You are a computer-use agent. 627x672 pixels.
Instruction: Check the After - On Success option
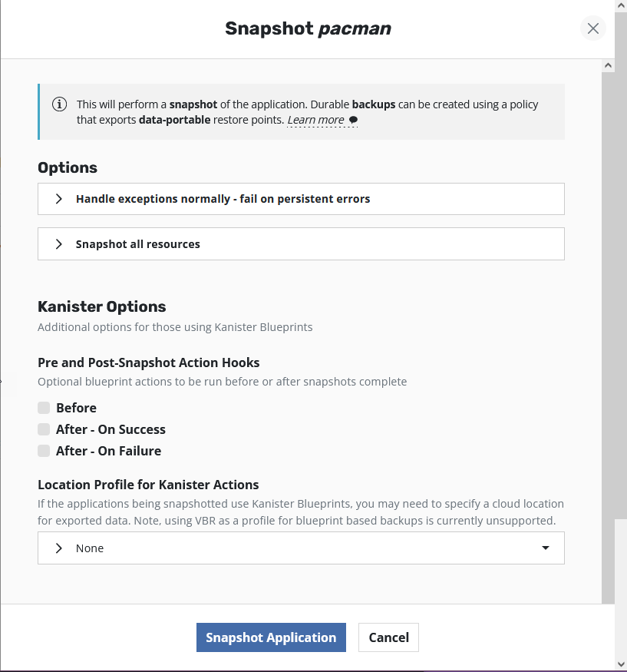coord(44,429)
